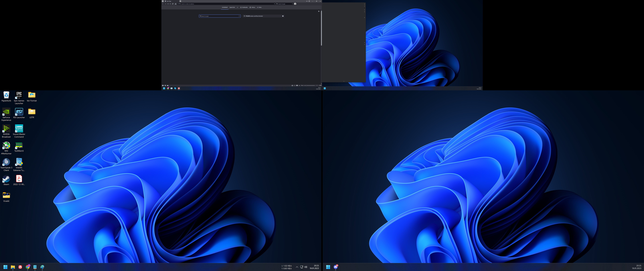
Task: Toggle images display in Vivaldi status bar
Action: [x=297, y=85]
